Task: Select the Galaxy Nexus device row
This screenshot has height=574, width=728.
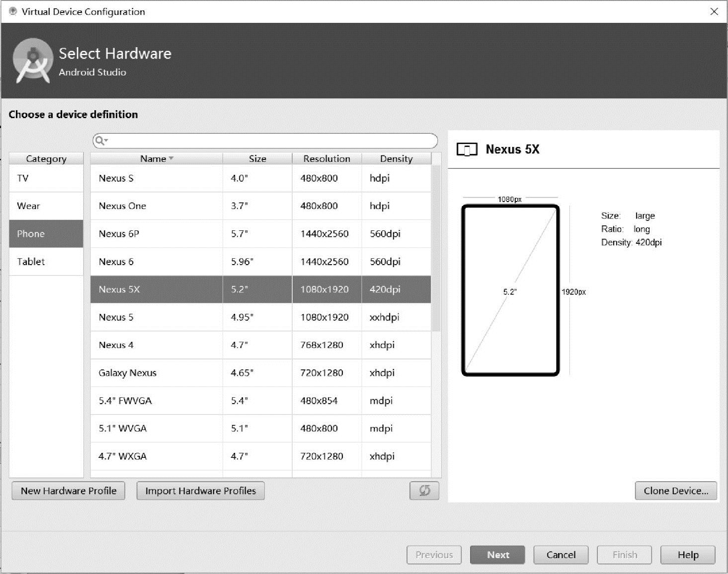Action: [x=261, y=373]
